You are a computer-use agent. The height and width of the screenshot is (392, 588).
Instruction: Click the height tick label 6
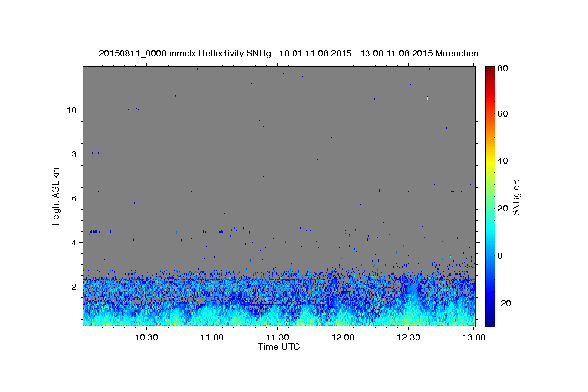pyautogui.click(x=75, y=198)
